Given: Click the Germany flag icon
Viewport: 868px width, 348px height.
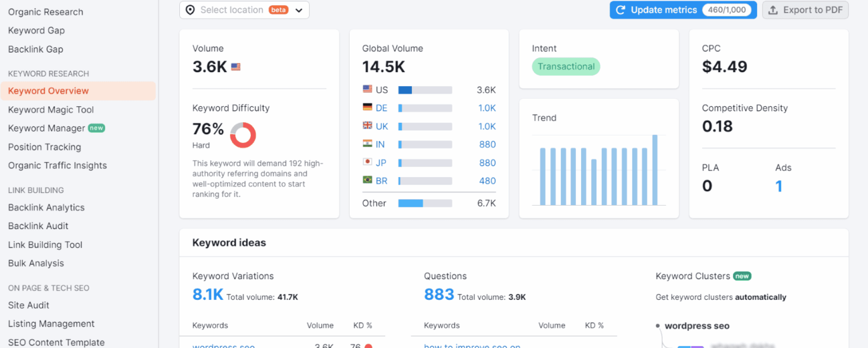Looking at the screenshot, I should [x=367, y=108].
